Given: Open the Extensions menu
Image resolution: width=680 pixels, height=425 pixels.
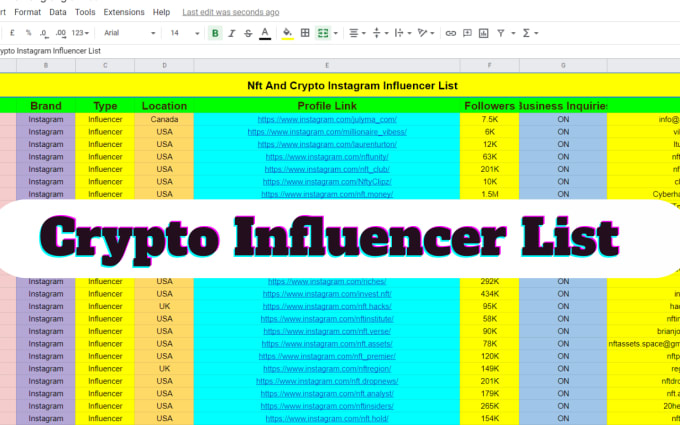Looking at the screenshot, I should coord(124,12).
